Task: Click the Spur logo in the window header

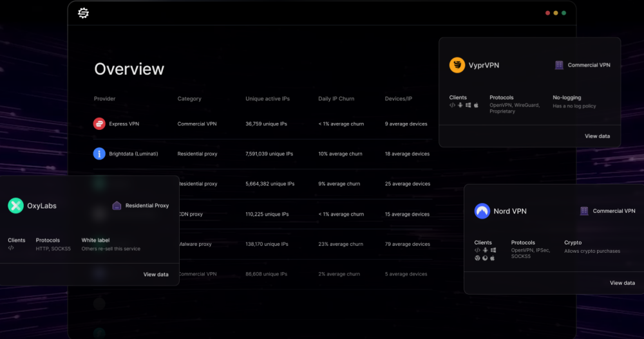Action: [83, 13]
